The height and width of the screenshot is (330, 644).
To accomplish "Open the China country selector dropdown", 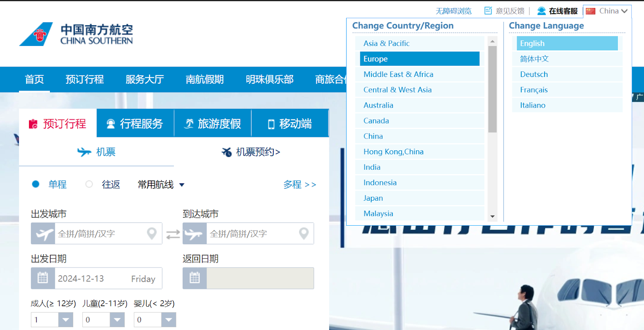I will (x=607, y=11).
